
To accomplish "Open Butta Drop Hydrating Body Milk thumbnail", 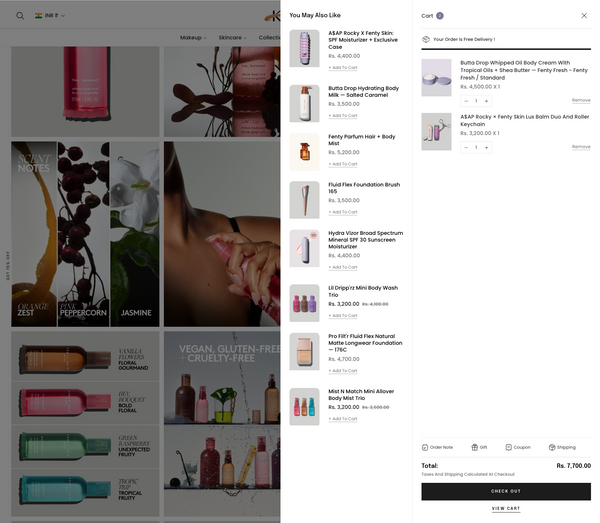I will click(304, 104).
